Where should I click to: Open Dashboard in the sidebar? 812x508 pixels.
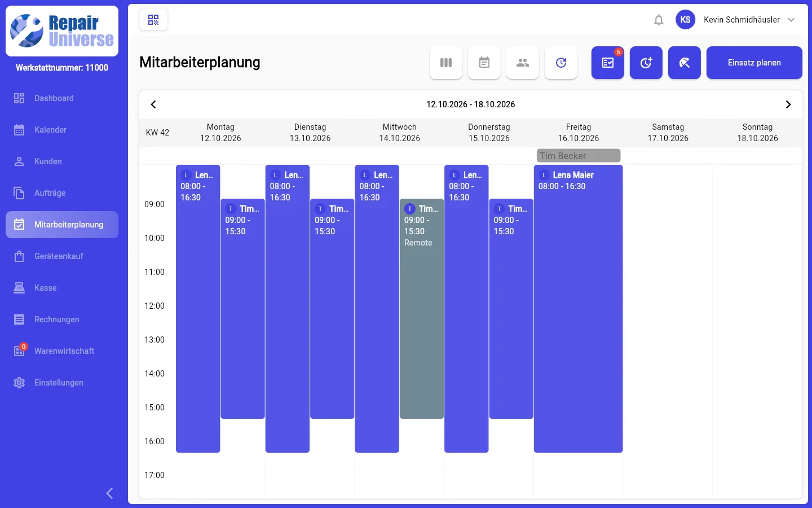point(62,98)
